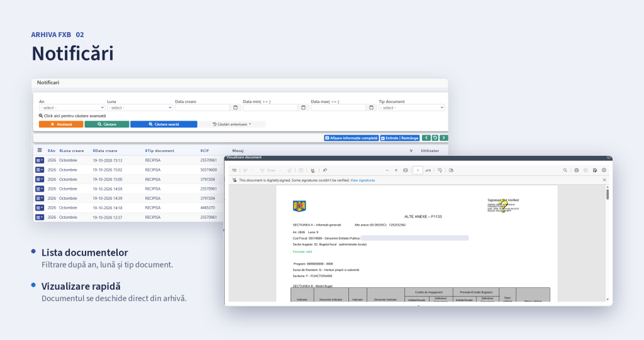
Task: Click the '19-10-2026 15:13' date cell
Action: coord(107,160)
